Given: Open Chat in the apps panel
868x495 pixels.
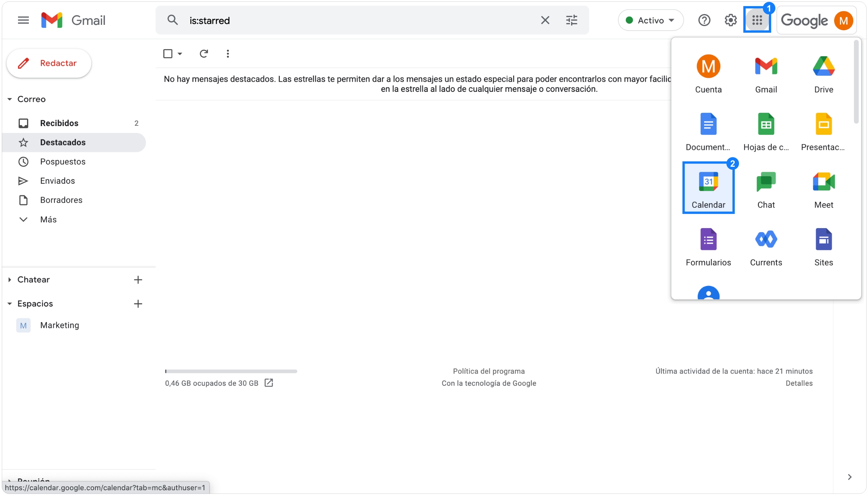Looking at the screenshot, I should click(x=766, y=189).
